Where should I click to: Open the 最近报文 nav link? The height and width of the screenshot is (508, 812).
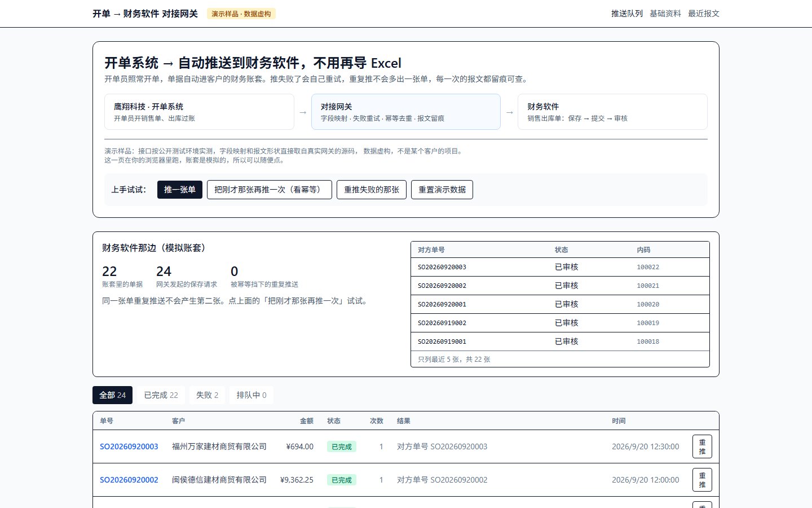click(x=704, y=14)
